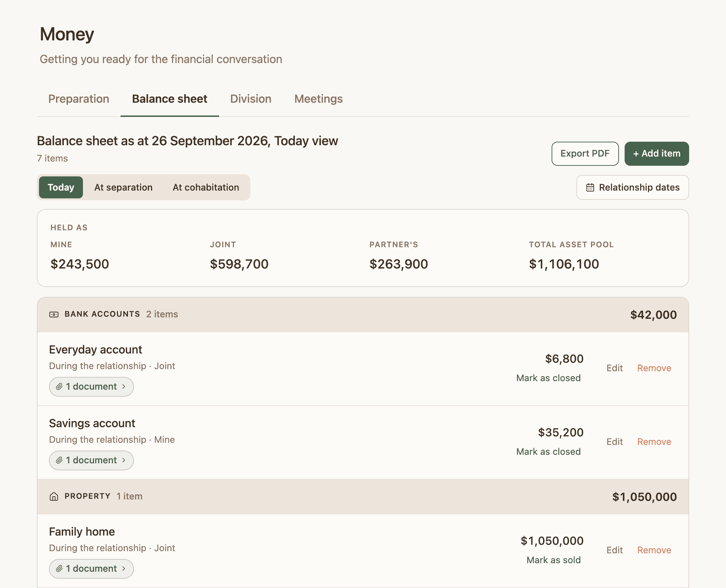
Task: Click the Money page heading
Action: [x=67, y=34]
